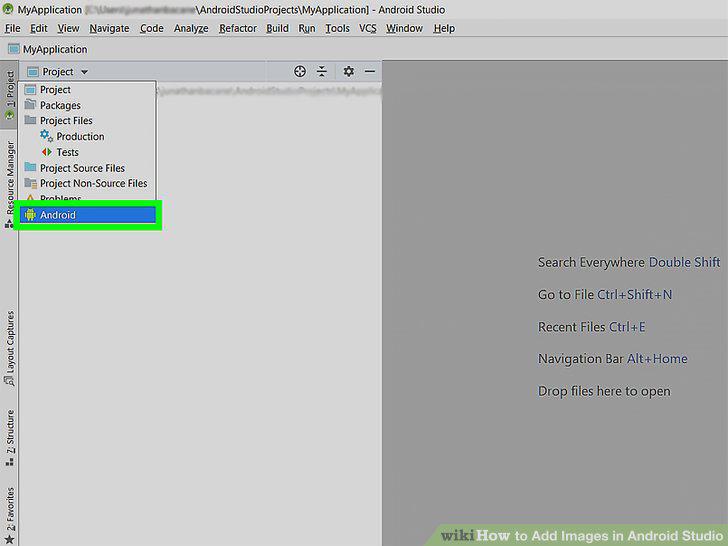Open the Build menu
728x546 pixels.
click(277, 28)
